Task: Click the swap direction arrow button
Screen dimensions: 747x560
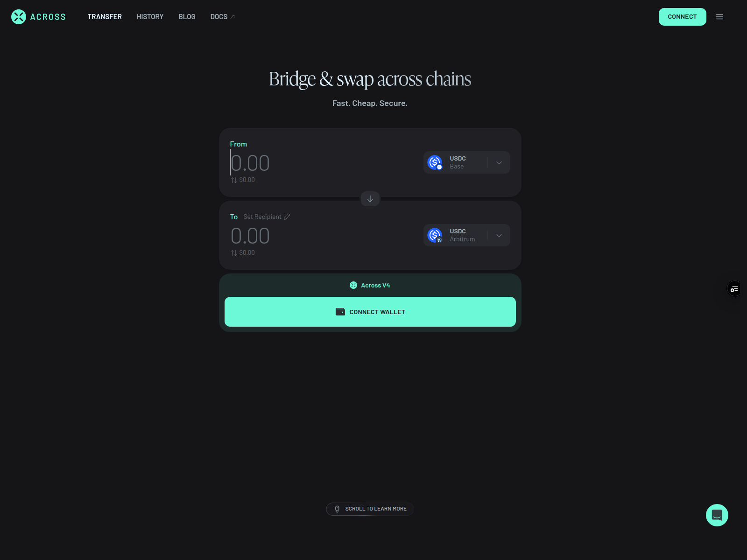Action: 370,199
